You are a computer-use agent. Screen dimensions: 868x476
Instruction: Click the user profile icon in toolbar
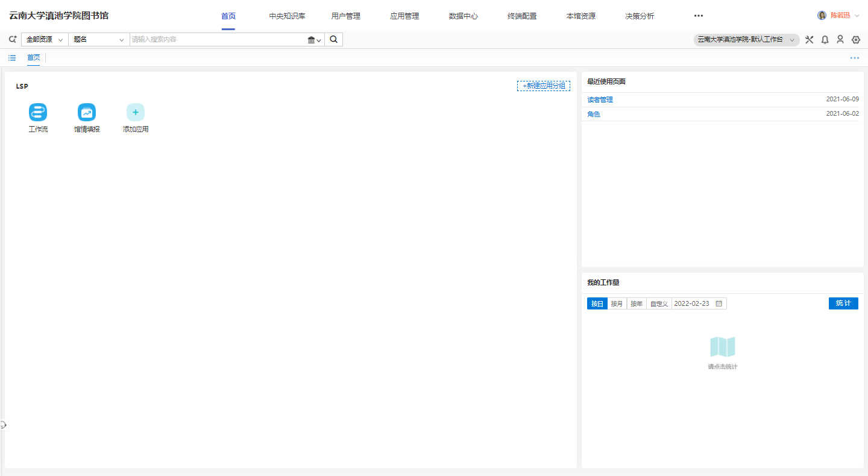[840, 40]
